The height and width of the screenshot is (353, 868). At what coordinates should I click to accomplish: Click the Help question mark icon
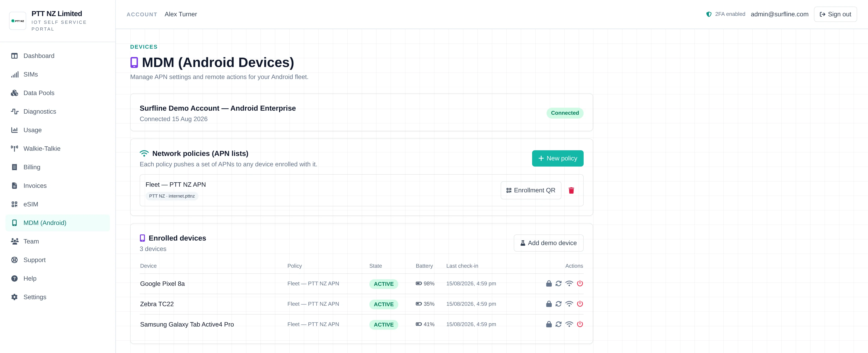14,278
